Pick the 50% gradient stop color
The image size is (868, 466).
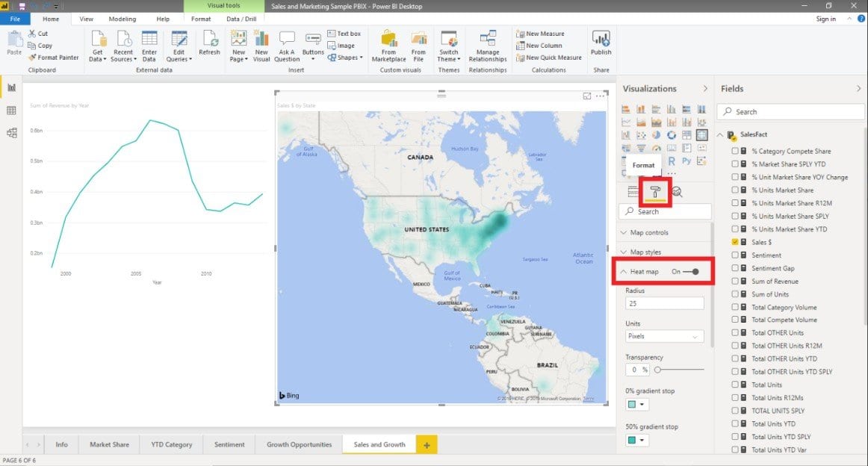636,441
